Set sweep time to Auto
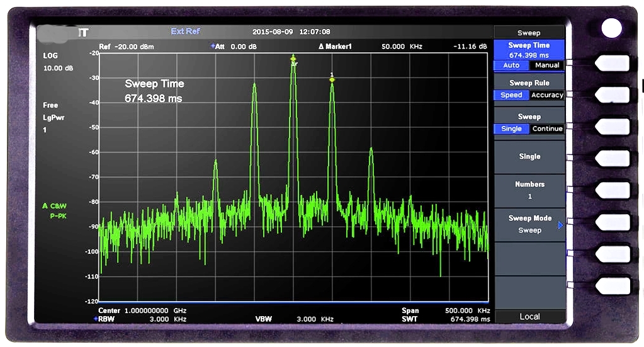Viewport: 644px width, 347px height. tap(511, 65)
